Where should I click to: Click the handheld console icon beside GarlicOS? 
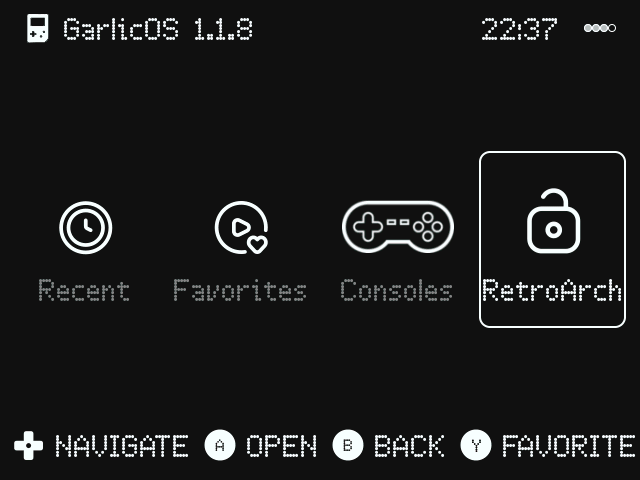point(38,28)
